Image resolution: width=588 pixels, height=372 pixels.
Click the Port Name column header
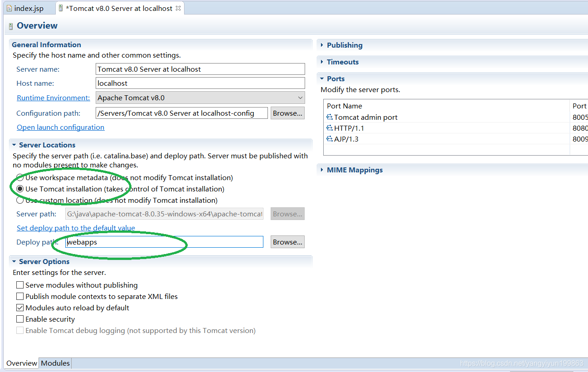[447, 106]
